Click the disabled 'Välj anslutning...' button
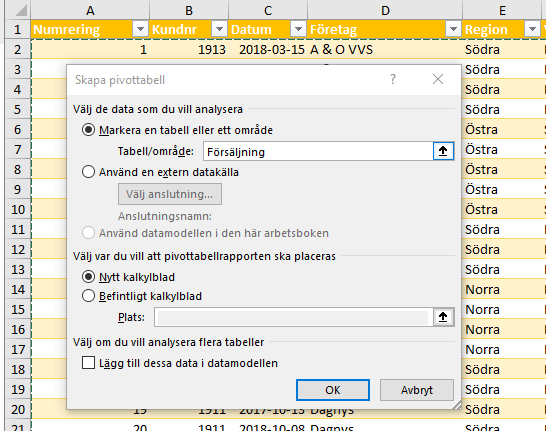The height and width of the screenshot is (431, 546). (170, 194)
